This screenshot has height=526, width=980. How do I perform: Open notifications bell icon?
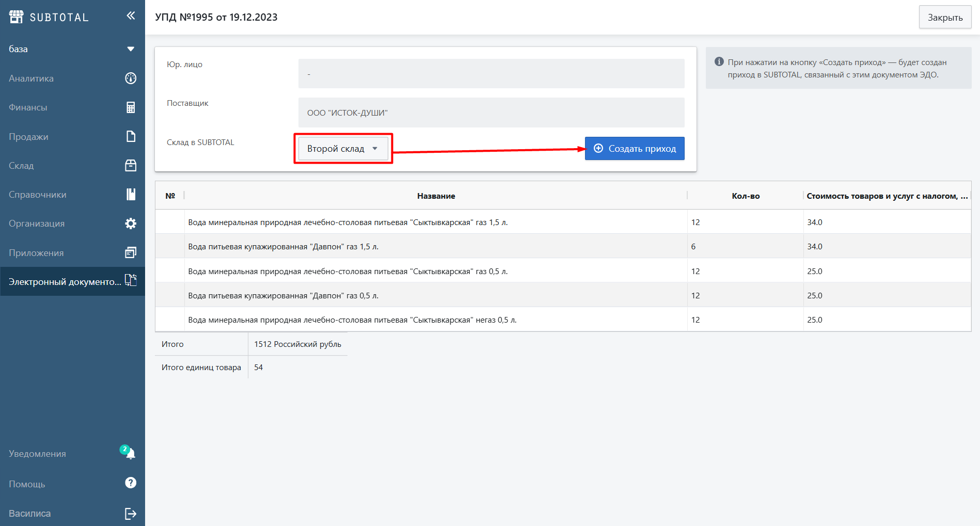tap(130, 454)
